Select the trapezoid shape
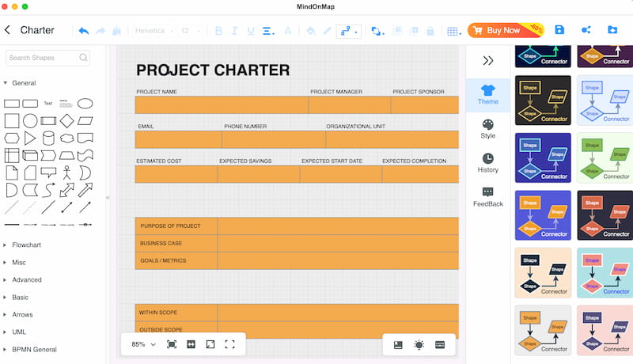The width and height of the screenshot is (633, 364). (66, 155)
